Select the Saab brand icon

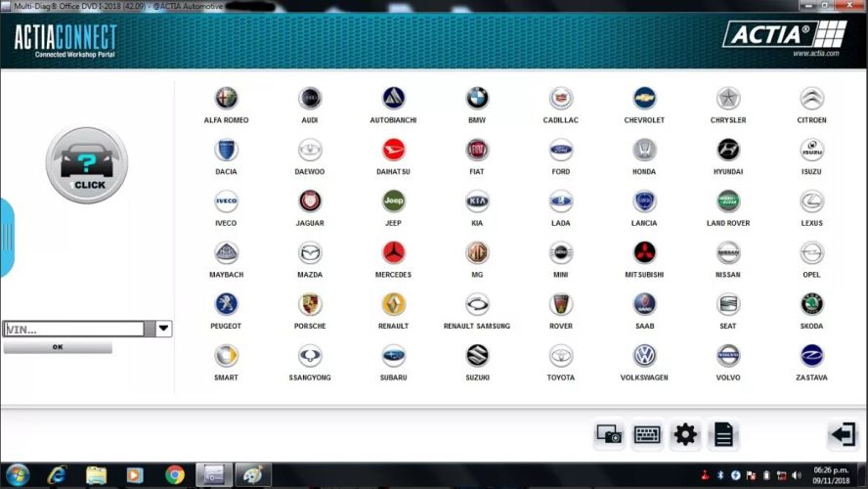pyautogui.click(x=644, y=304)
